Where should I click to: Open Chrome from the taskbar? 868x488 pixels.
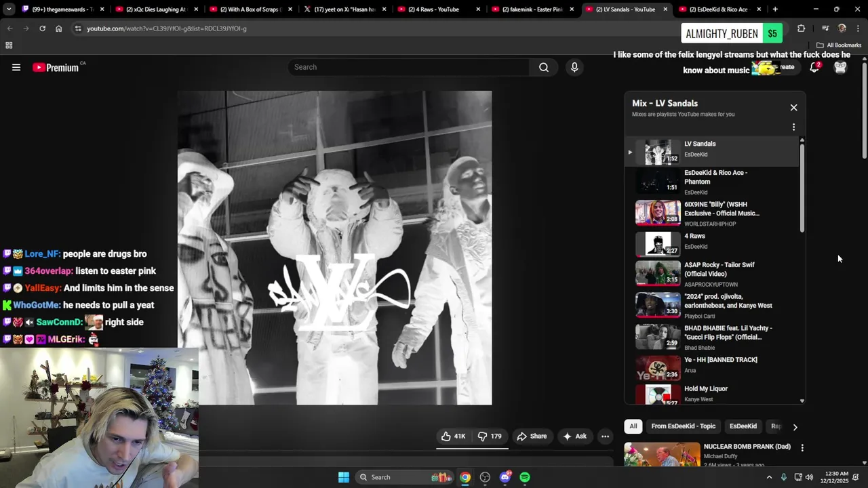(x=465, y=477)
